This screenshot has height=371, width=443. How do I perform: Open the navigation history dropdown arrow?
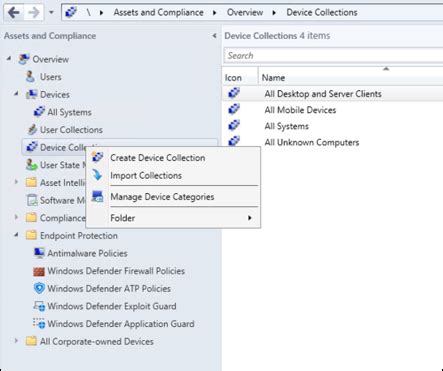[51, 12]
